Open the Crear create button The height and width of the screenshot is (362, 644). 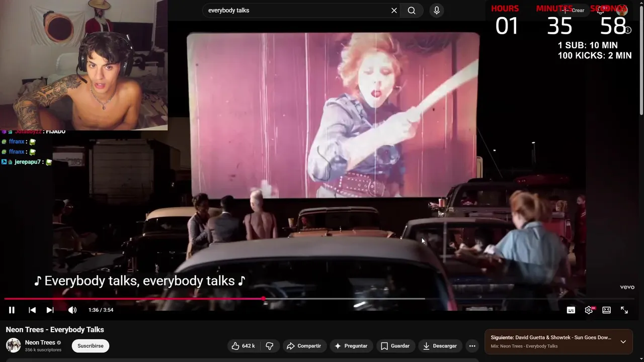click(x=574, y=11)
